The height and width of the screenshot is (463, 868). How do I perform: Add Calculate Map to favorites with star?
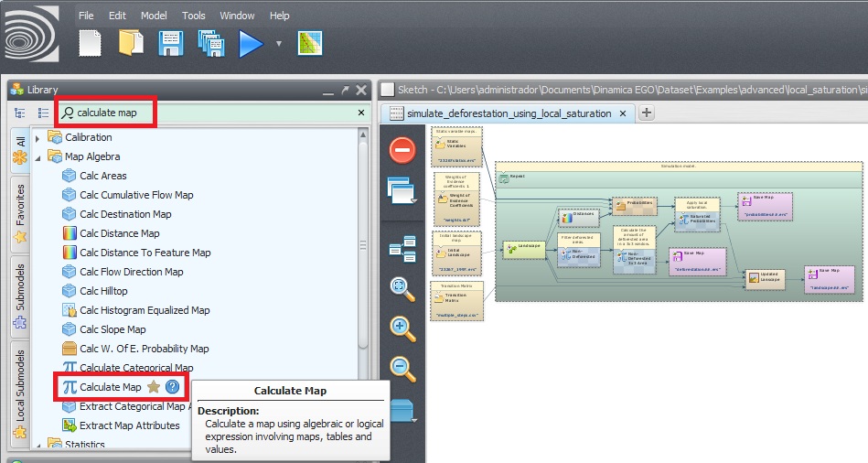tap(154, 387)
